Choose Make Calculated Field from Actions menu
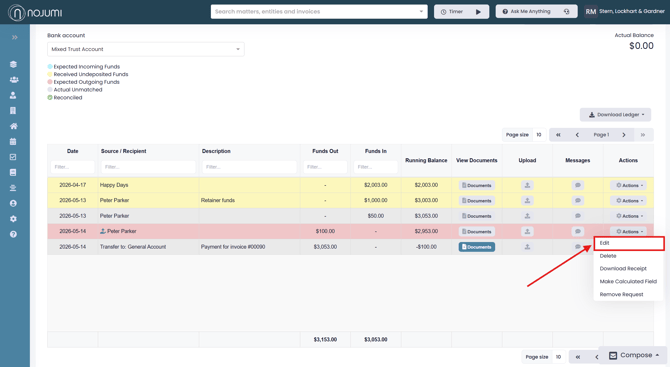The image size is (670, 367). tap(628, 282)
